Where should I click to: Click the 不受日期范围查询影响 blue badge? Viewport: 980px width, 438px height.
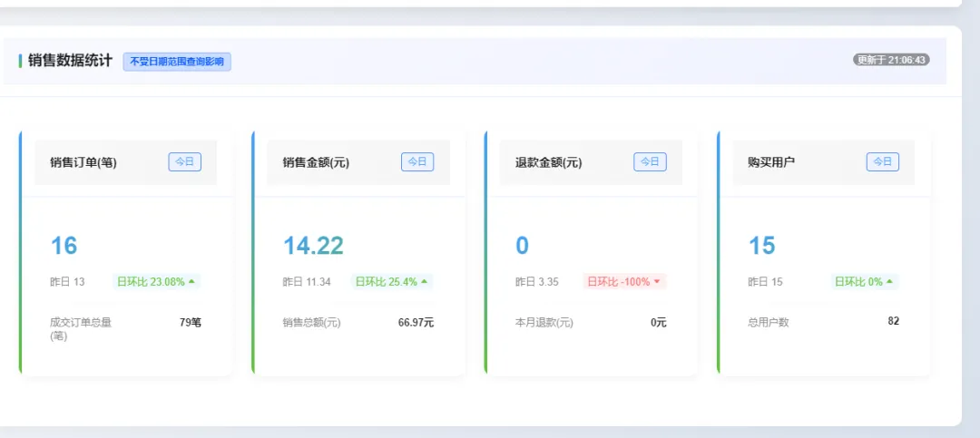pyautogui.click(x=177, y=62)
